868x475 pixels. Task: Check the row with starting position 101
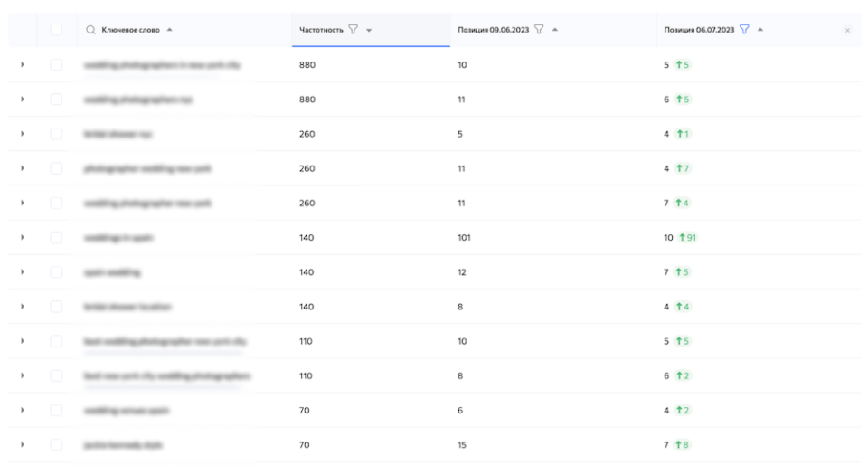click(x=57, y=238)
